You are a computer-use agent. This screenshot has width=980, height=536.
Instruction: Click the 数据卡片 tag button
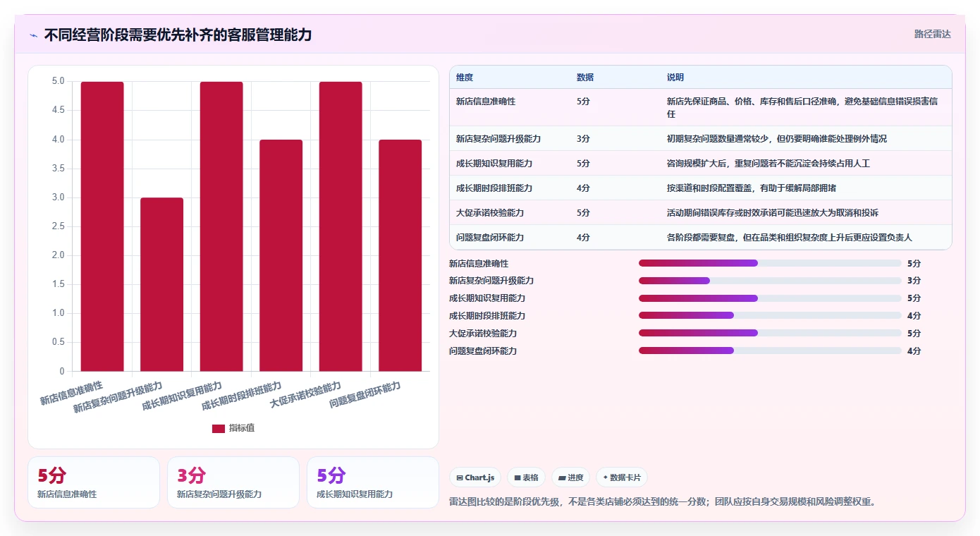621,477
